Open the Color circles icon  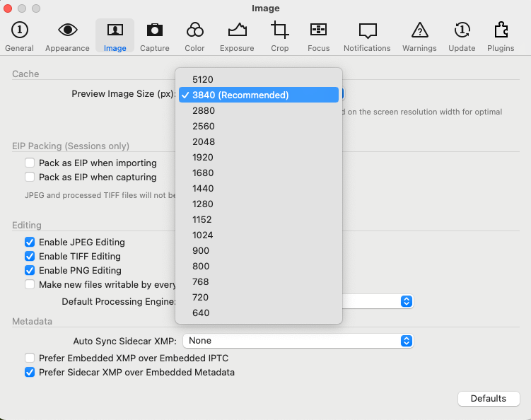(x=194, y=30)
